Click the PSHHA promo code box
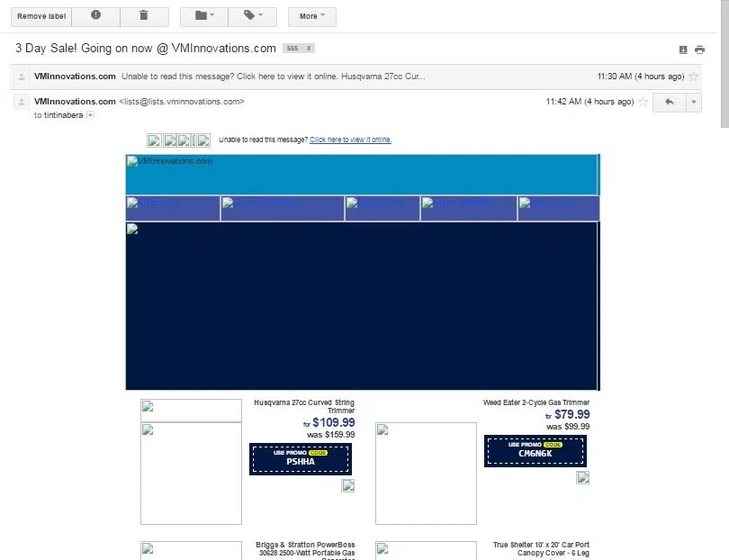Viewport: 729px width, 560px height. pos(301,459)
